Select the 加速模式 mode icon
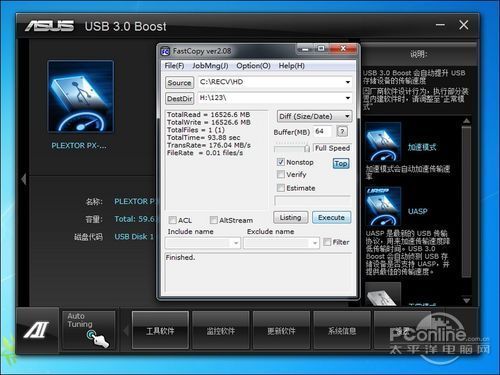The height and width of the screenshot is (375, 500). (383, 142)
